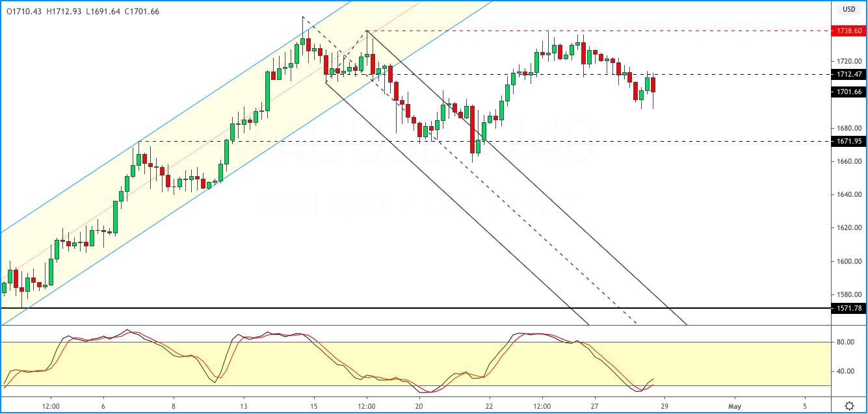Click the 1720.00 price scale tick

(848, 61)
